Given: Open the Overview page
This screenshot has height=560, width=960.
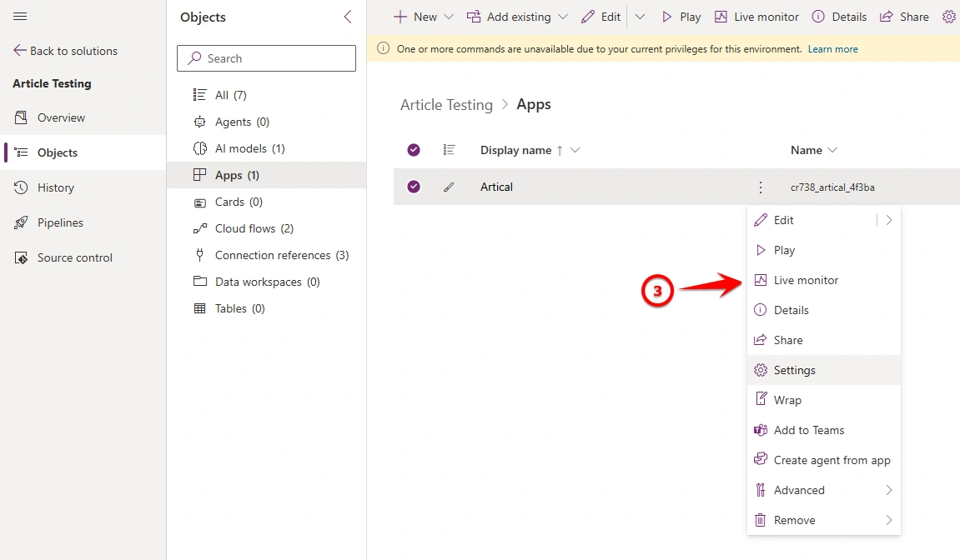Looking at the screenshot, I should 61,117.
